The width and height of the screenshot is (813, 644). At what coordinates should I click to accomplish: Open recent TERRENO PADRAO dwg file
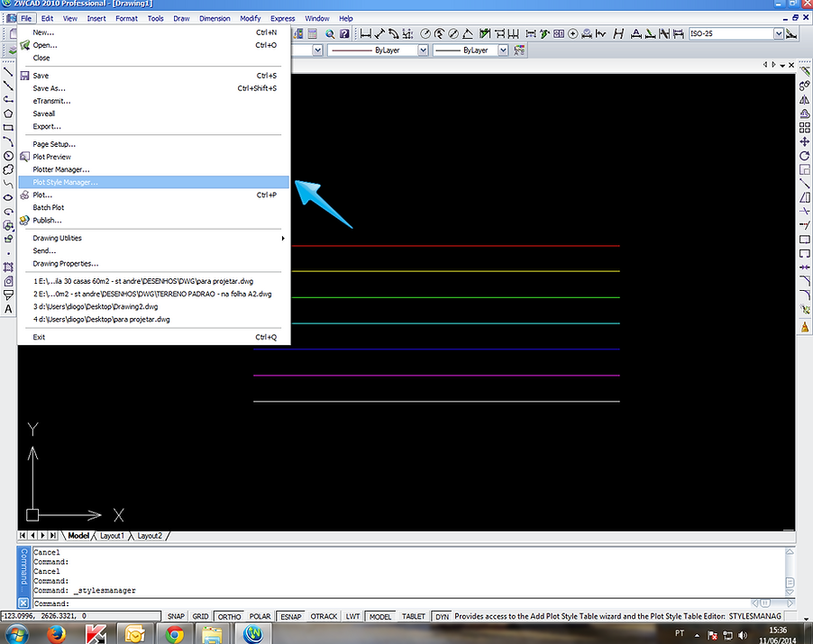[153, 294]
